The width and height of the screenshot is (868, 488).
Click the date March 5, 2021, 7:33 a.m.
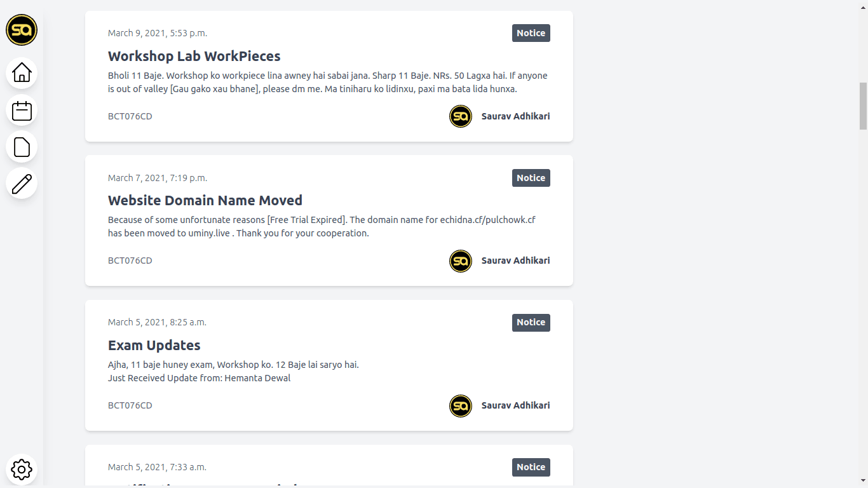[x=158, y=467]
